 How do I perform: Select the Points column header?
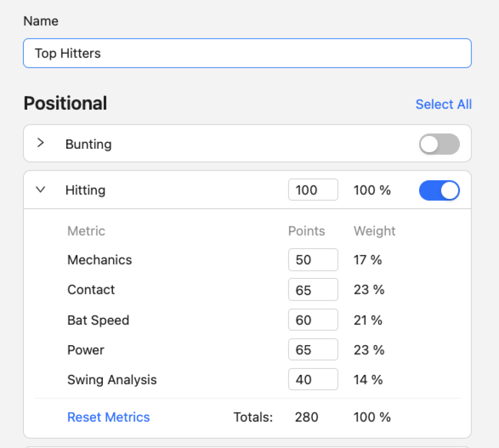[x=306, y=231]
